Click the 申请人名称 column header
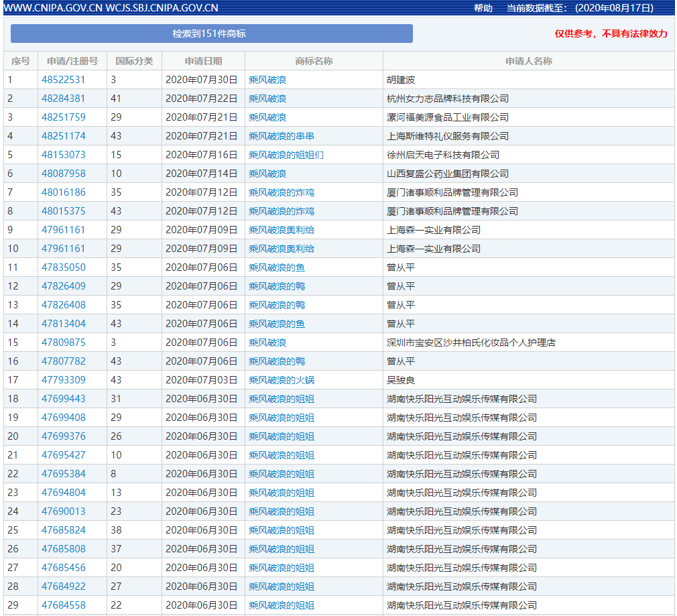 click(x=528, y=61)
